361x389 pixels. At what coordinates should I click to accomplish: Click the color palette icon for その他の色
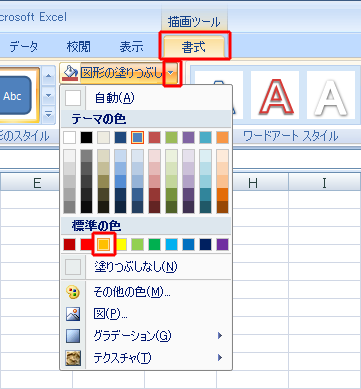click(x=73, y=292)
